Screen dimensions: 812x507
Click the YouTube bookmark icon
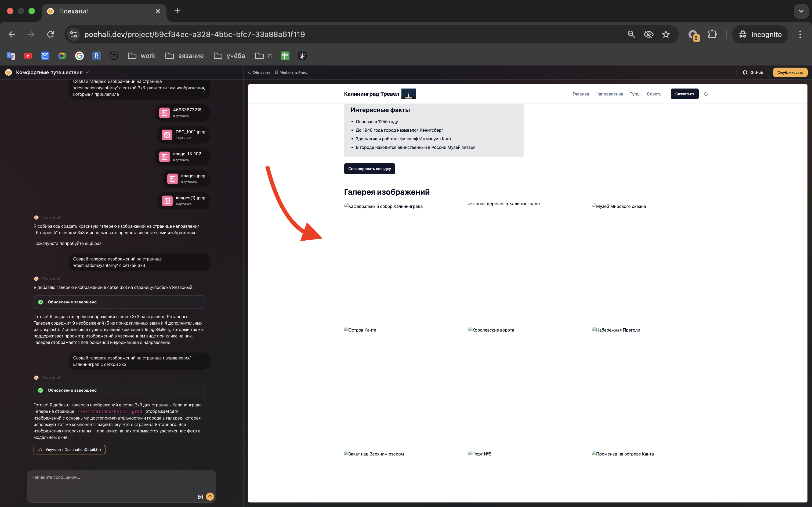point(28,56)
